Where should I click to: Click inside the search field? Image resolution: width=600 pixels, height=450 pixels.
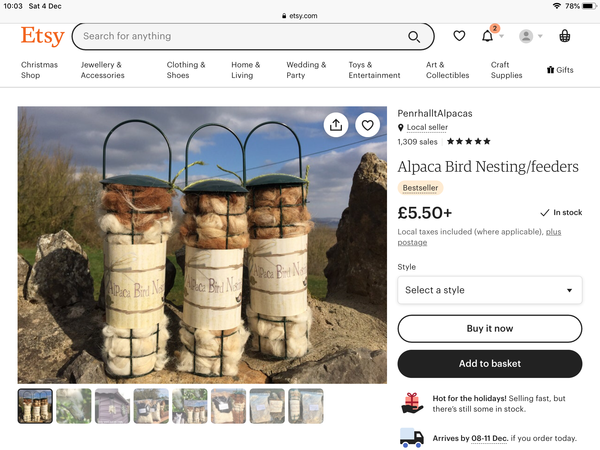(x=240, y=37)
